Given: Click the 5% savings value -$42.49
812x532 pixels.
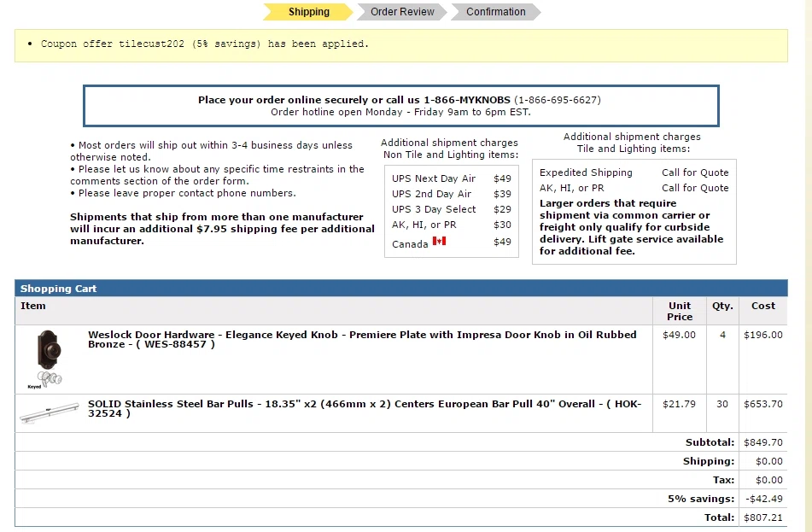Looking at the screenshot, I should pyautogui.click(x=764, y=499).
